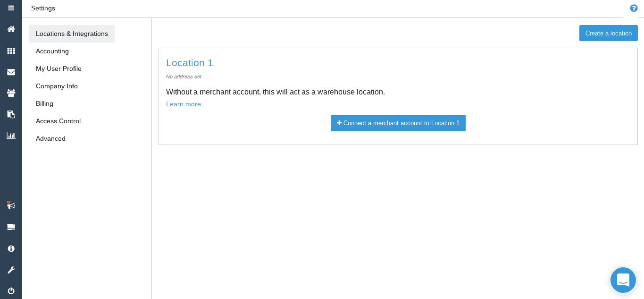644x299 pixels.
Task: Open the hamburger menu icon
Action: click(x=11, y=8)
